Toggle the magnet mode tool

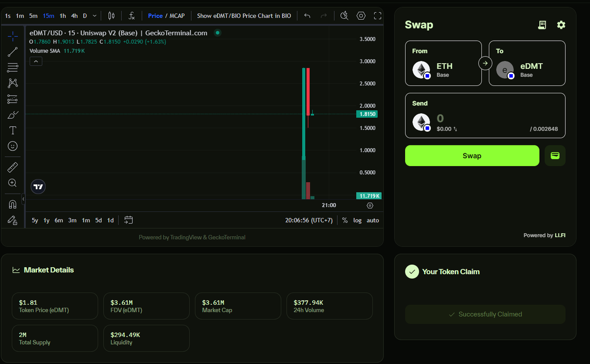click(13, 204)
